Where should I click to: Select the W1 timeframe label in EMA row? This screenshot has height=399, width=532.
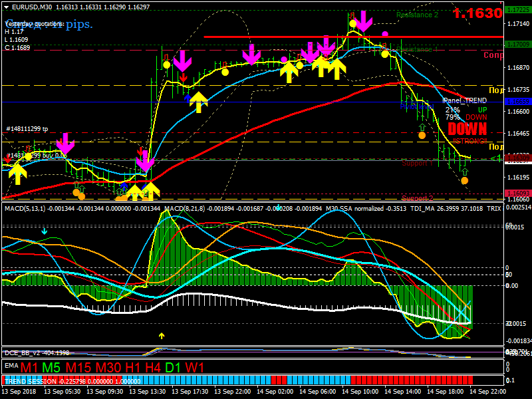pyautogui.click(x=195, y=368)
